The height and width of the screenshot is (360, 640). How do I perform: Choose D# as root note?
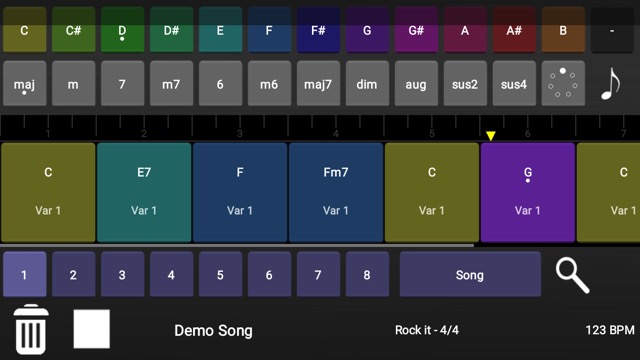pyautogui.click(x=171, y=30)
